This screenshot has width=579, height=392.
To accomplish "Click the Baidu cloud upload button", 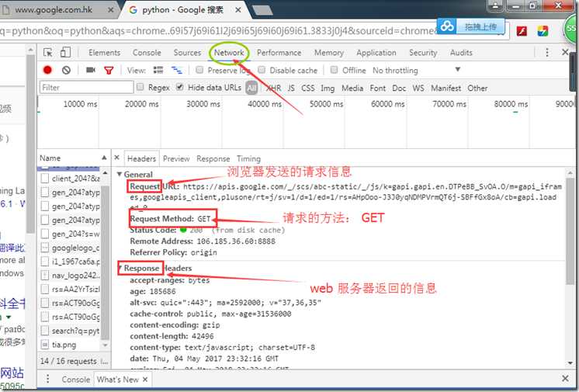I will (x=471, y=26).
